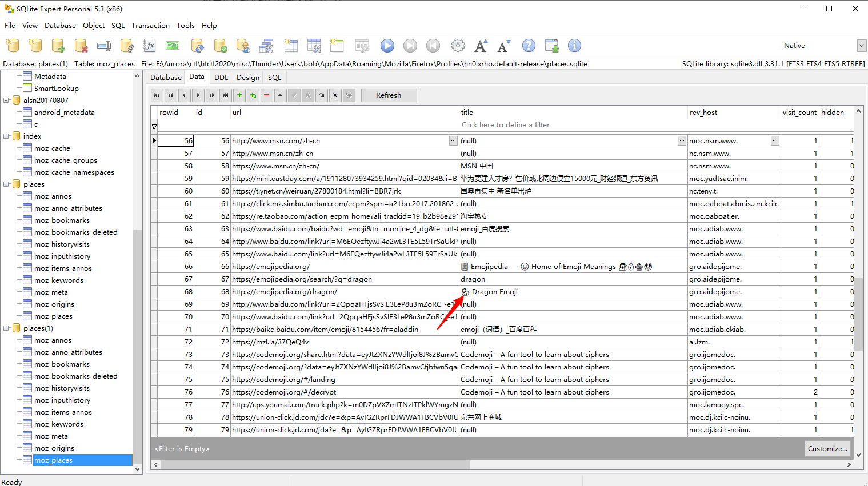Image resolution: width=868 pixels, height=486 pixels.
Task: Click the New Database toolbar icon
Action: pyautogui.click(x=13, y=46)
